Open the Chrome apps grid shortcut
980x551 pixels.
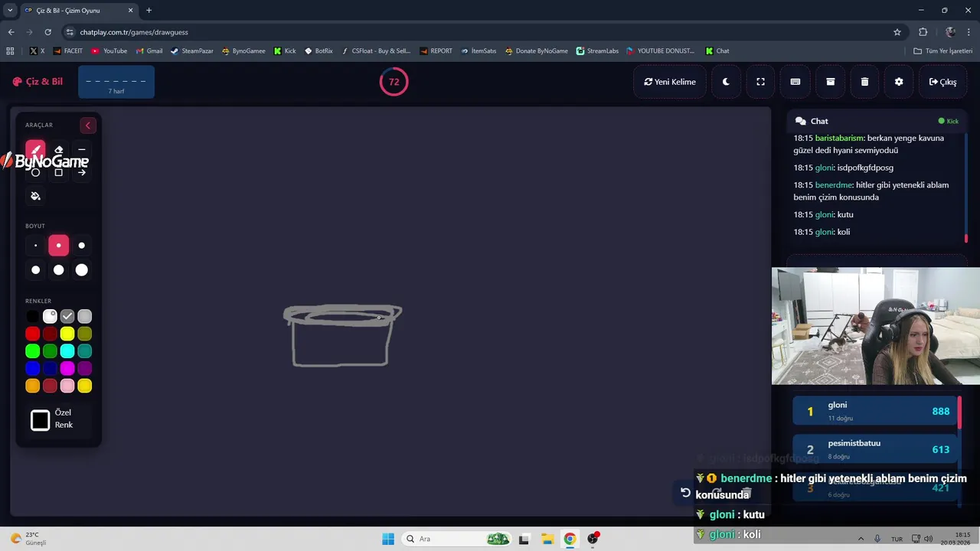coord(10,51)
